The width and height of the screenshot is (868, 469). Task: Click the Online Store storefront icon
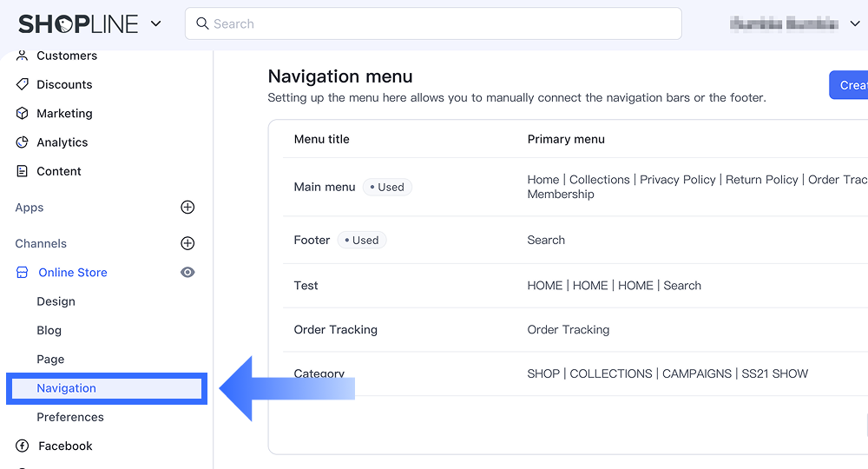tap(23, 273)
